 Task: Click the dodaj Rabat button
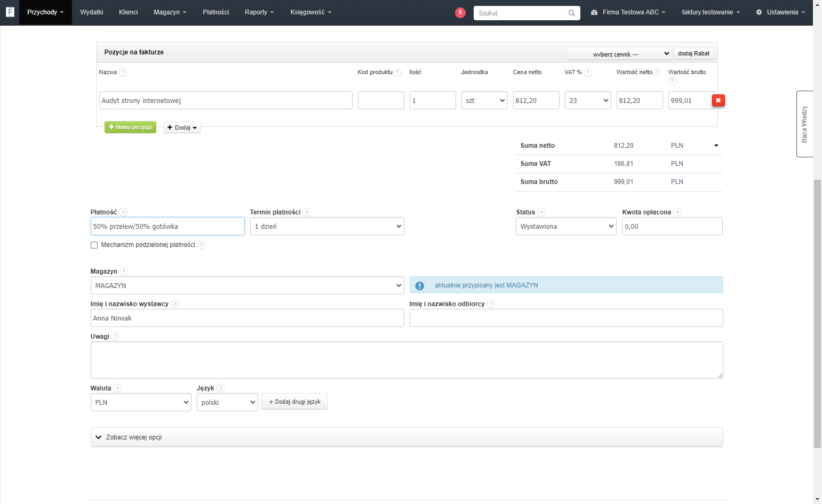(x=693, y=53)
